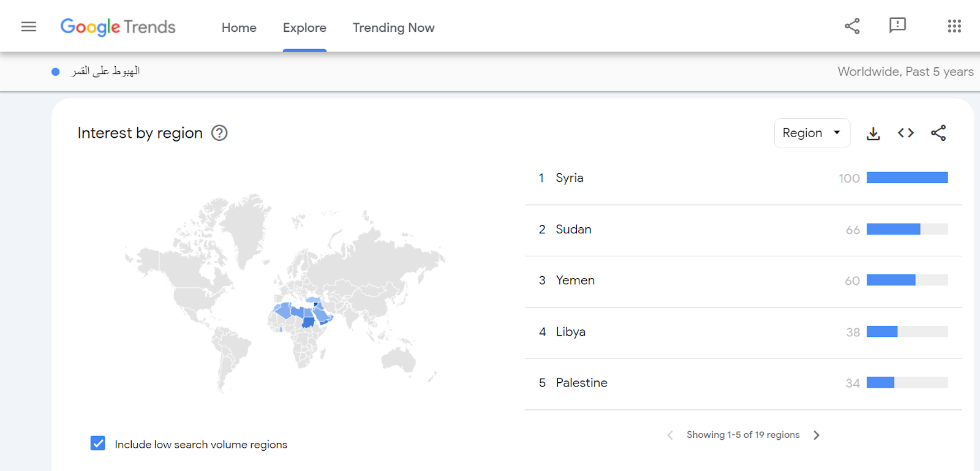Click the embed code icon
This screenshot has height=471, width=980.
906,133
